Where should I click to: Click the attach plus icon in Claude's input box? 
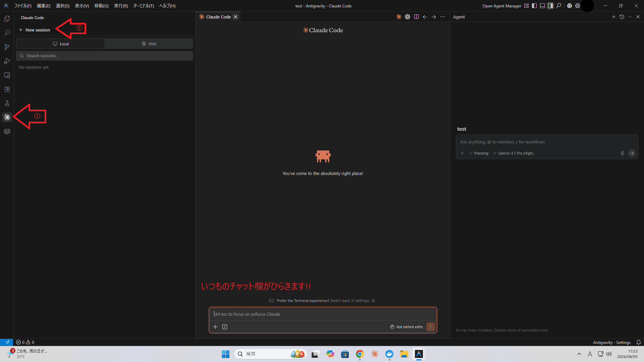(215, 326)
